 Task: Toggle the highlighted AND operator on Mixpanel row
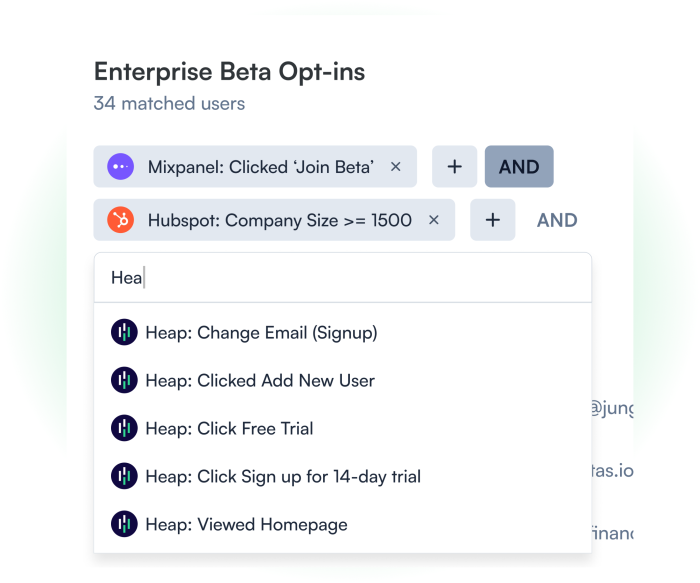[519, 167]
